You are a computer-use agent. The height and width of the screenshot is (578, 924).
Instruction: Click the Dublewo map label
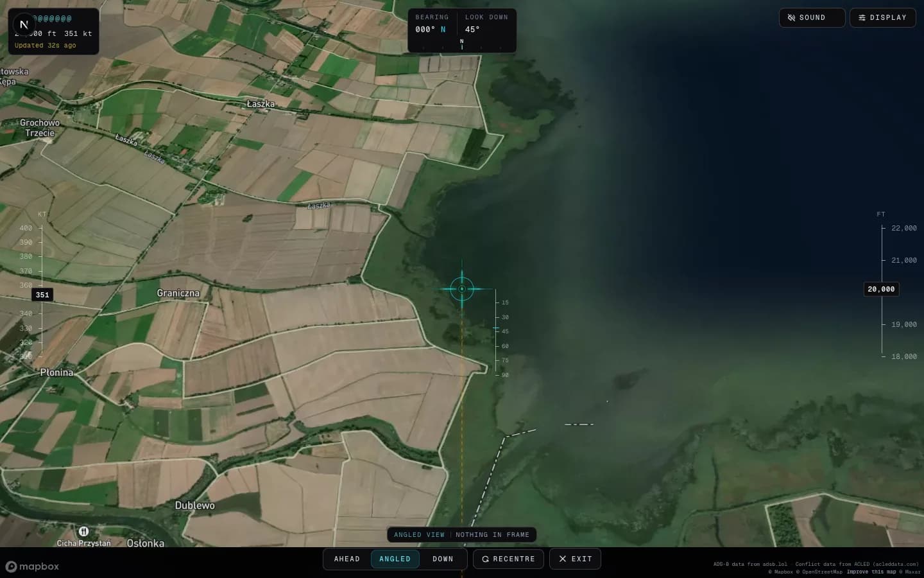pyautogui.click(x=195, y=505)
